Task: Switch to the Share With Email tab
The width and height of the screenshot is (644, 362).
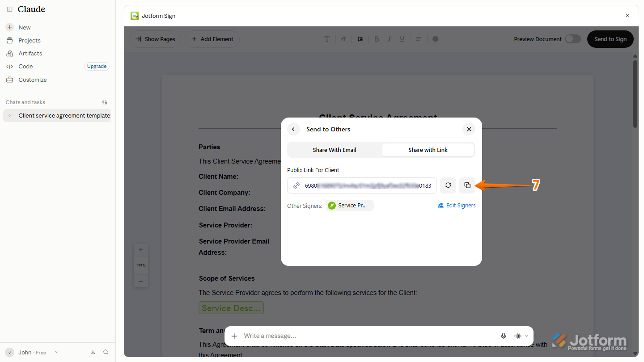Action: pos(335,150)
